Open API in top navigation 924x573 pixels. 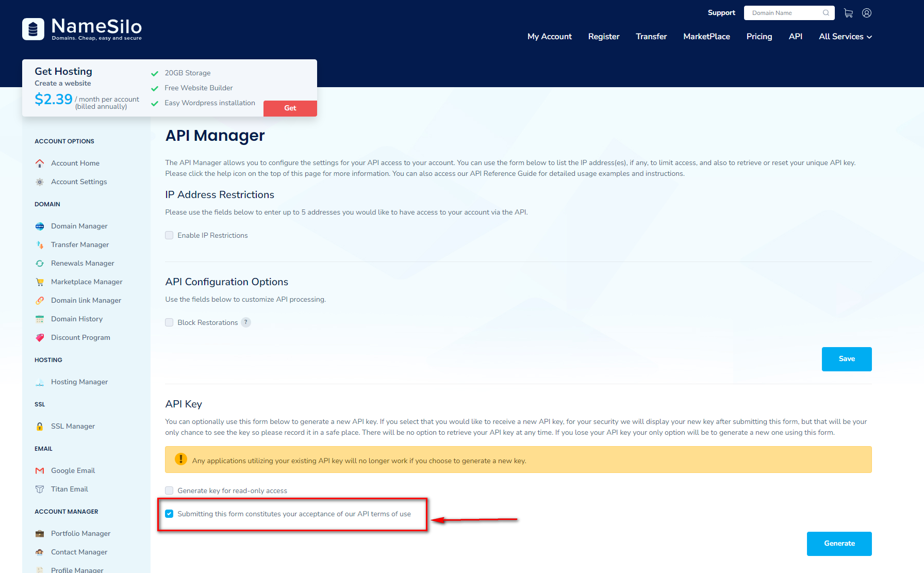tap(796, 37)
